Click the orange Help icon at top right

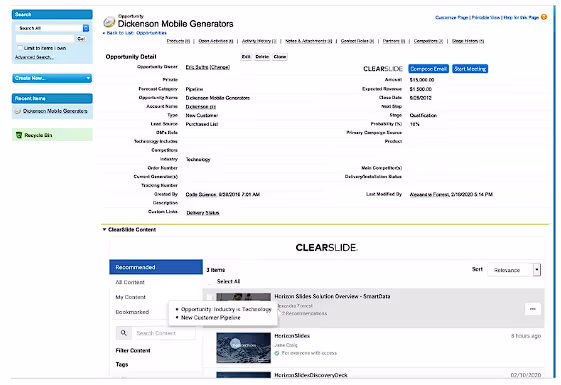[x=544, y=17]
